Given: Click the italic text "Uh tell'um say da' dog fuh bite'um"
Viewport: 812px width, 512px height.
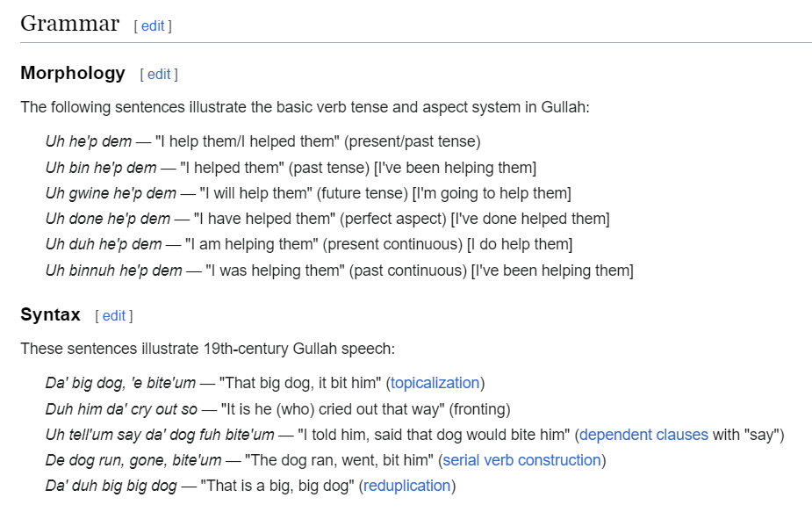Looking at the screenshot, I should (161, 434).
